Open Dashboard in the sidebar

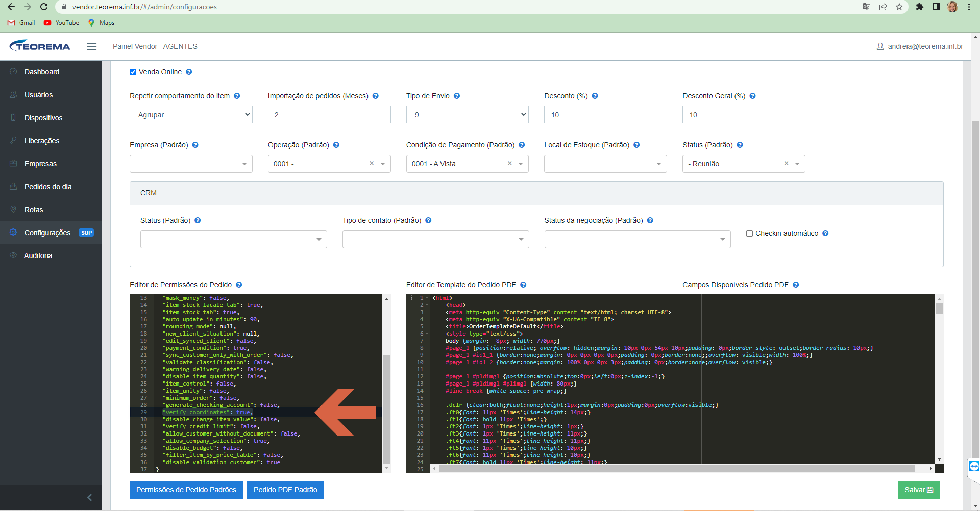point(51,72)
